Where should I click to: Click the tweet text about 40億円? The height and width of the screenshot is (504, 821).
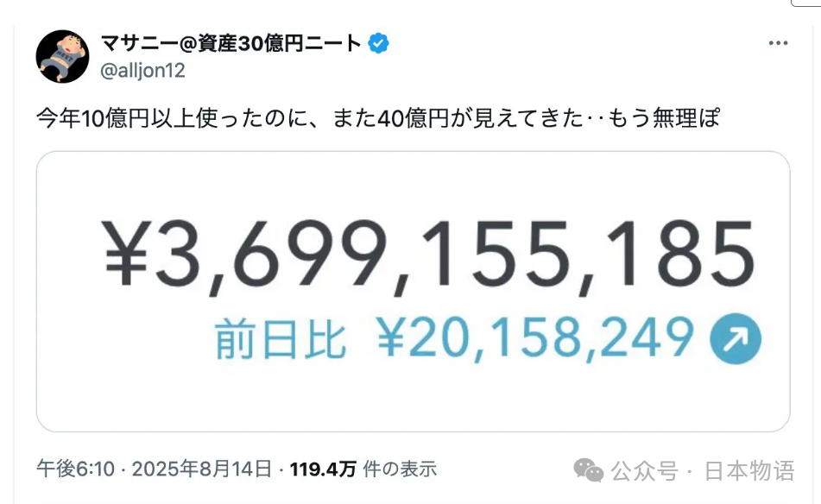(x=377, y=118)
